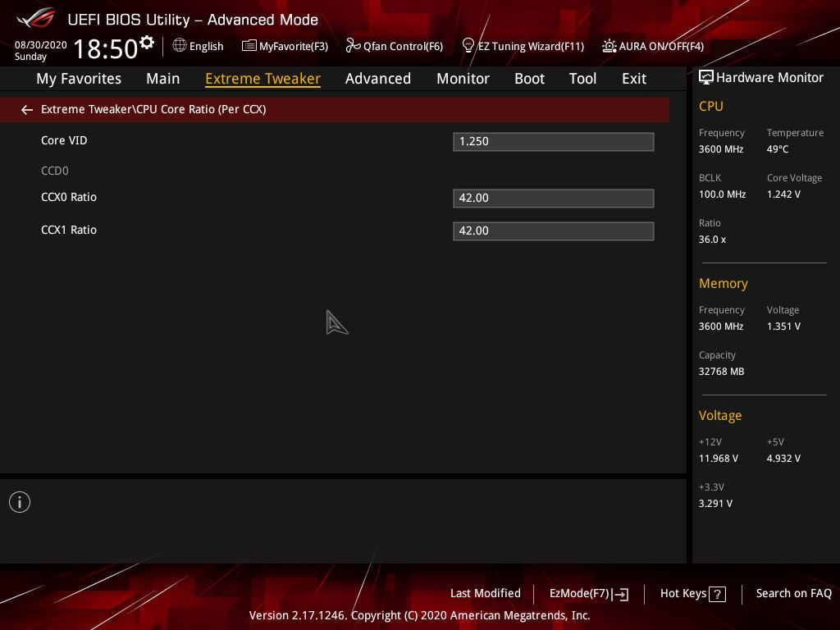840x630 pixels.
Task: Click the globe language icon
Action: (x=180, y=46)
